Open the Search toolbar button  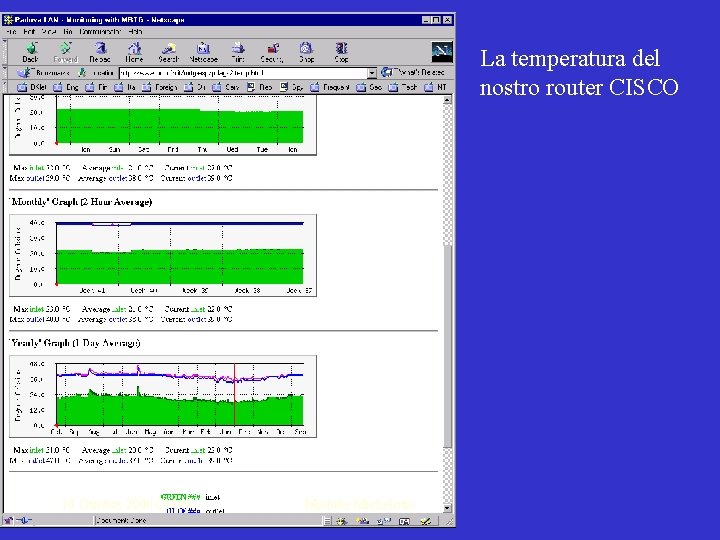pyautogui.click(x=169, y=52)
